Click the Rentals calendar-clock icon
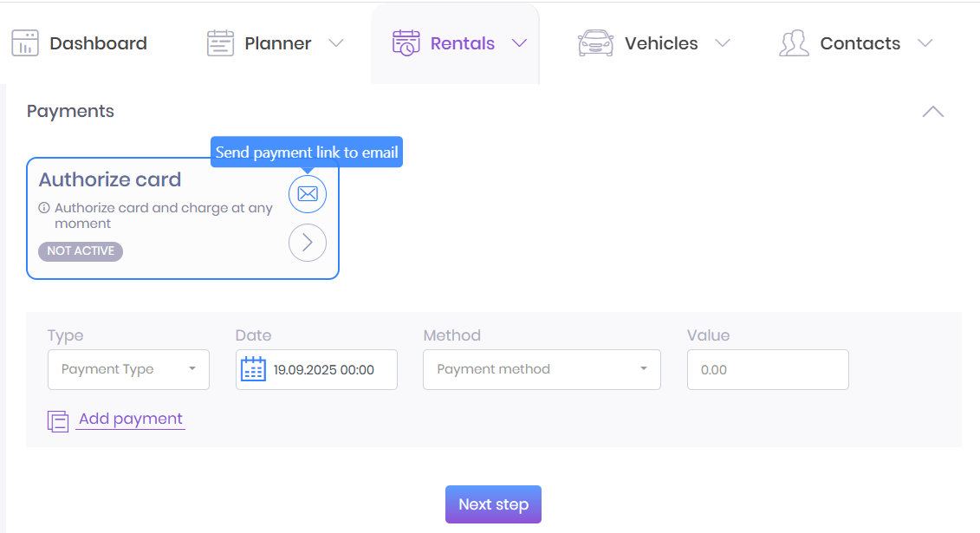 click(x=406, y=43)
